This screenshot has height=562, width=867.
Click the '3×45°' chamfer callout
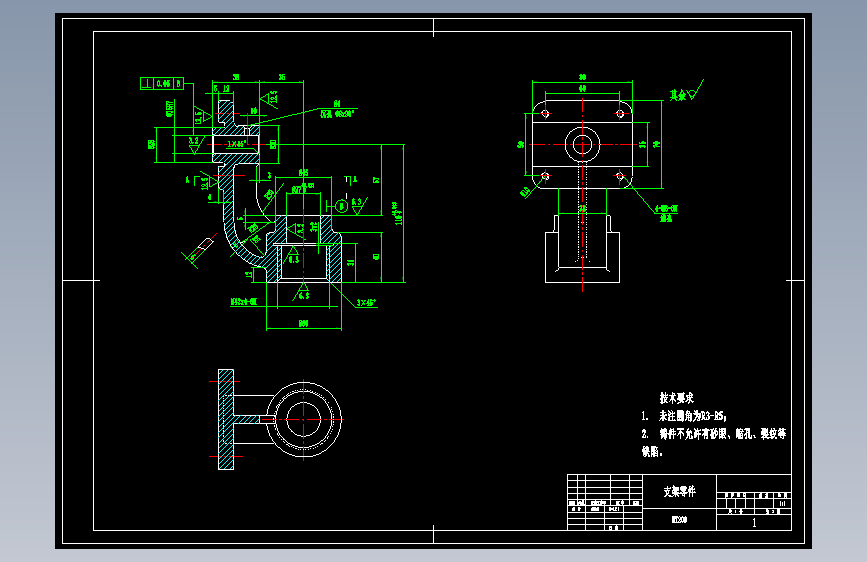366,303
